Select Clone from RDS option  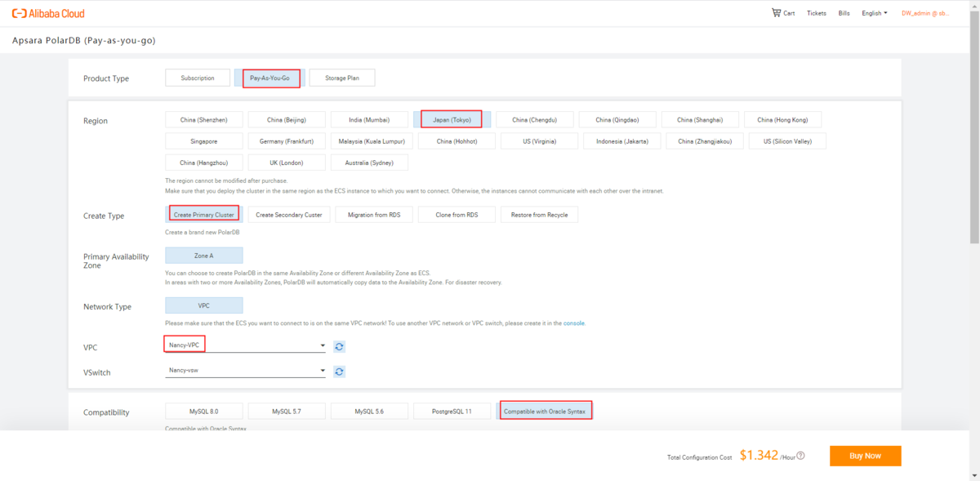[x=457, y=215]
